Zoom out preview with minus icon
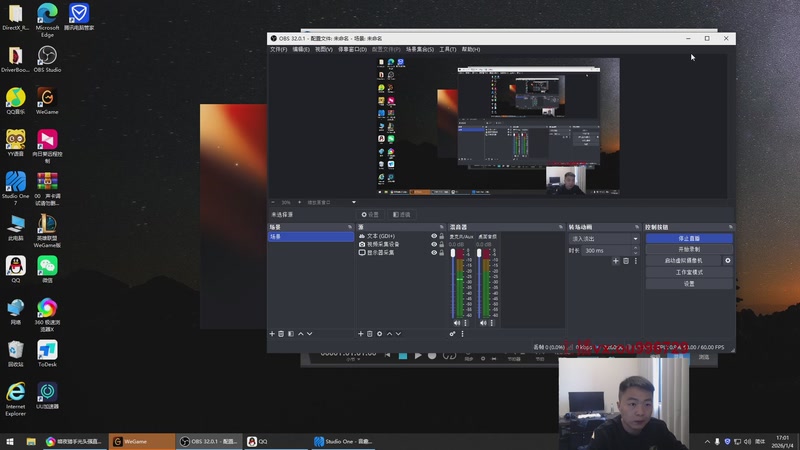The image size is (800, 450). 273,203
